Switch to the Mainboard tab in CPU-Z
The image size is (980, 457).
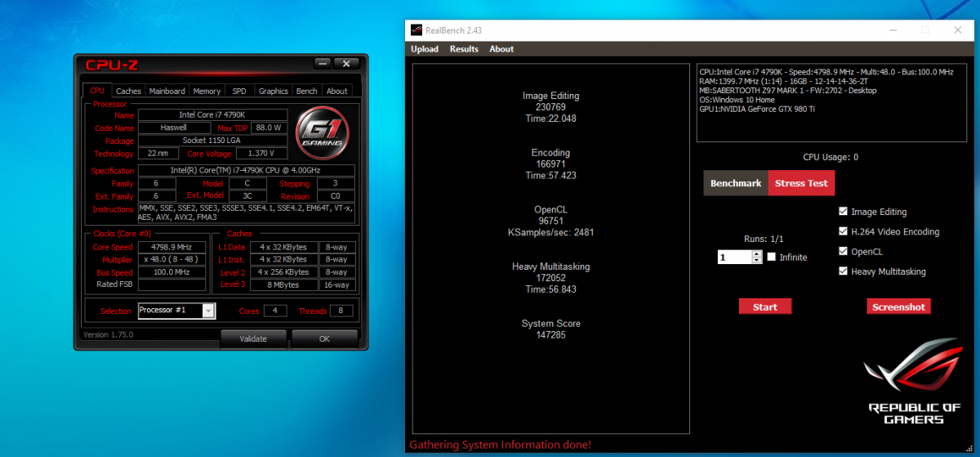167,91
